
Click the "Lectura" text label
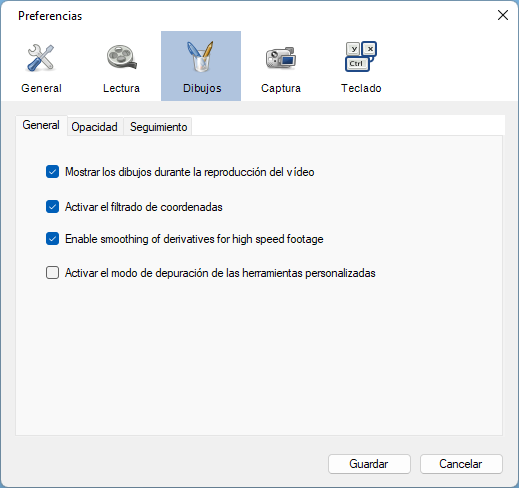click(121, 88)
